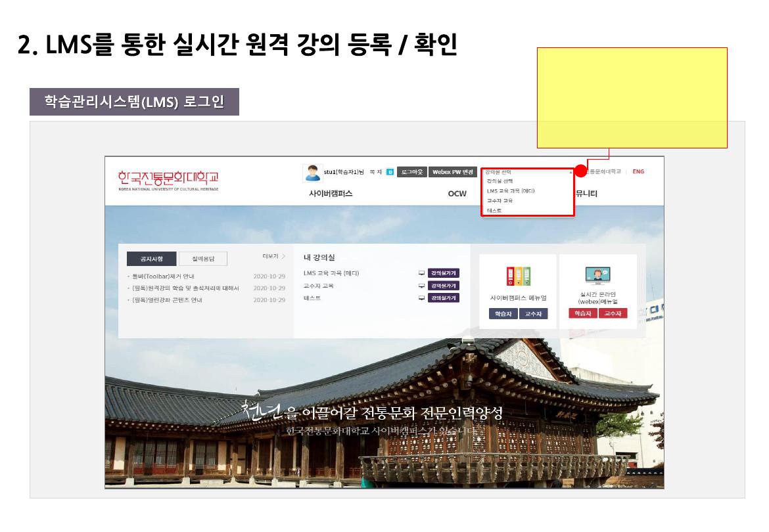Open notice (필독)열린강좌 콘텐츠 안내

tap(167, 299)
